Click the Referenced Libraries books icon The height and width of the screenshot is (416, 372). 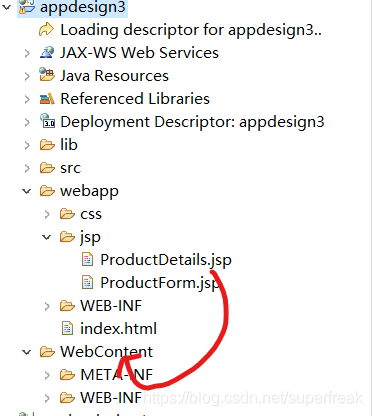point(47,99)
